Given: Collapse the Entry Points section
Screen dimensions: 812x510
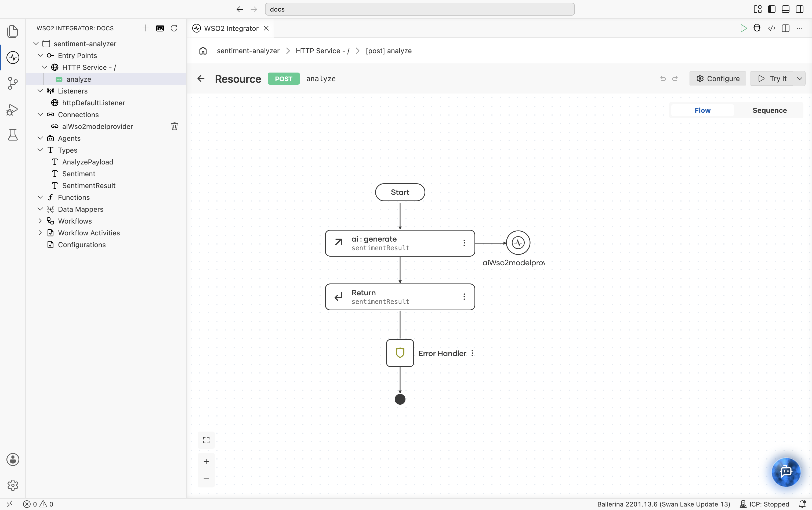Looking at the screenshot, I should pos(40,55).
